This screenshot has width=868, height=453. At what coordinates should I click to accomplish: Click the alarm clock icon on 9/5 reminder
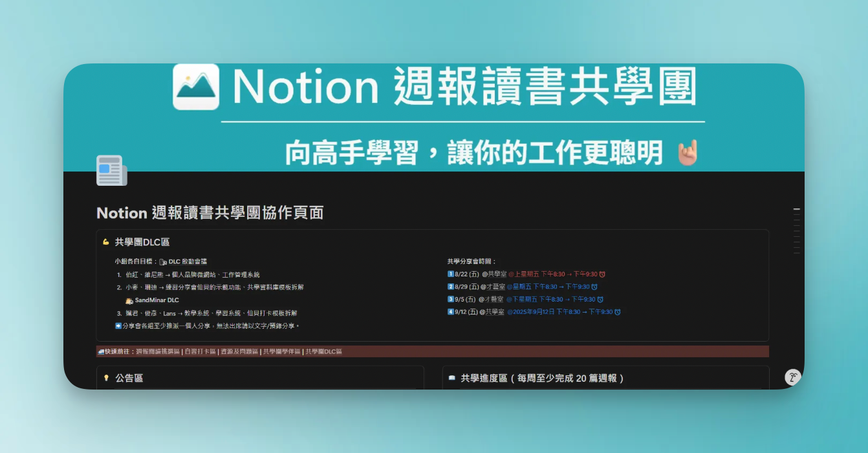pyautogui.click(x=600, y=300)
